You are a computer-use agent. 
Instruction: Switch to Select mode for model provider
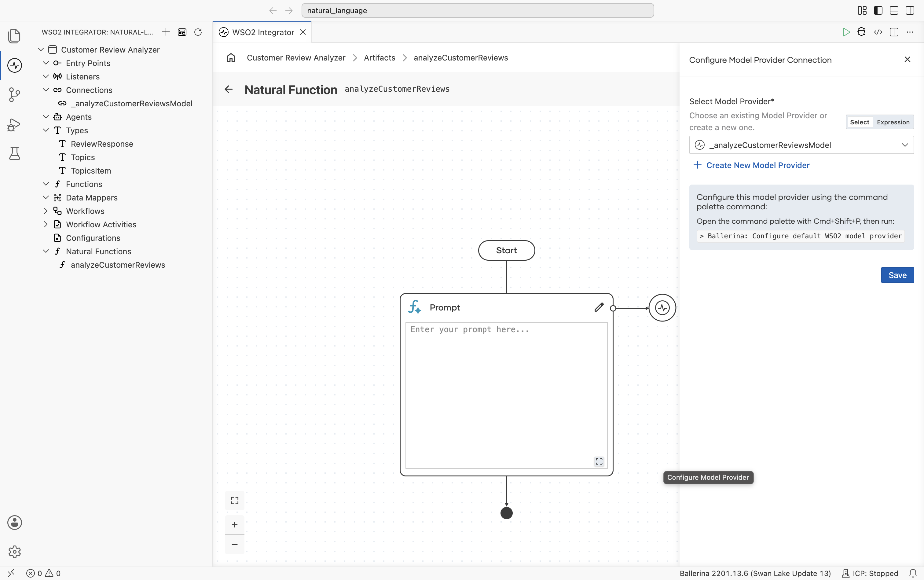coord(859,122)
